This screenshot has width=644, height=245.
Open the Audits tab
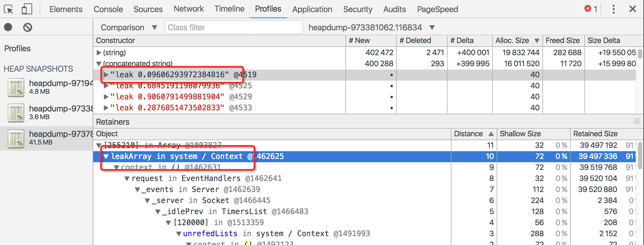[394, 9]
